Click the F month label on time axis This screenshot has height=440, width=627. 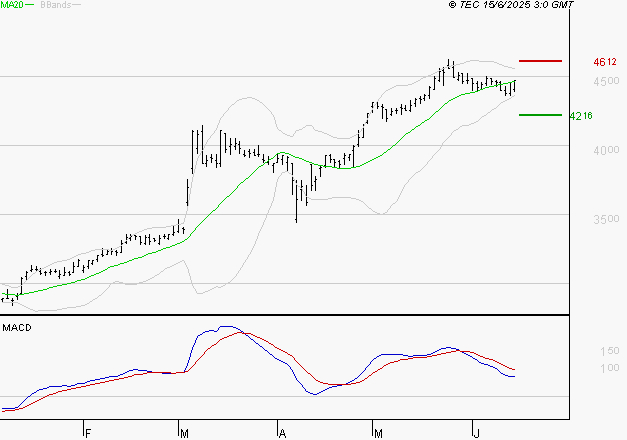(x=88, y=434)
